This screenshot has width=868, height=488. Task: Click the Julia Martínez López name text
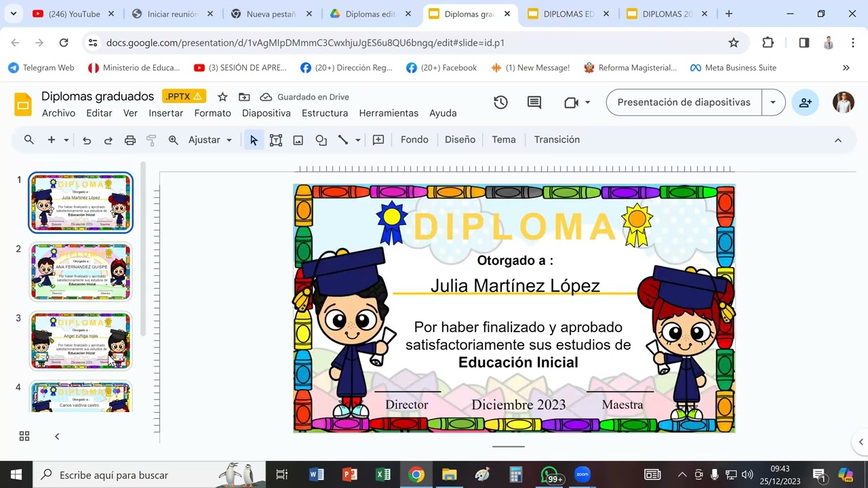[x=515, y=285]
